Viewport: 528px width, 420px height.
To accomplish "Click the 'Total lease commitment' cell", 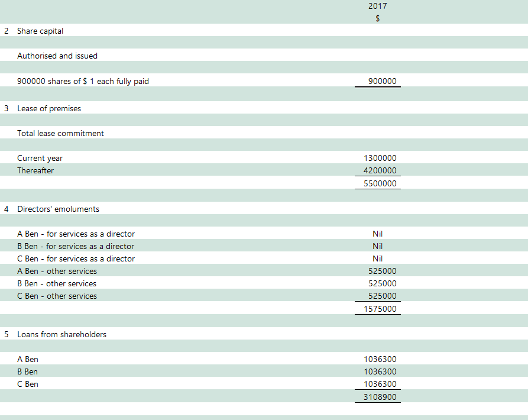I will [60, 133].
